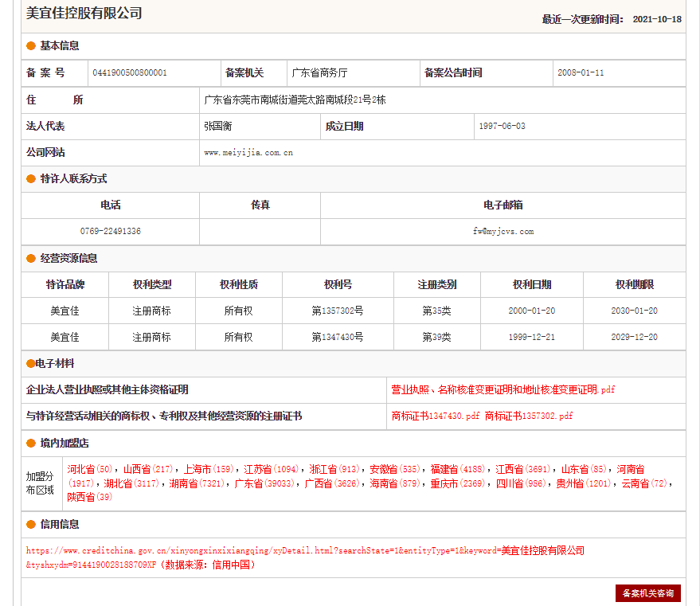Open the 营业执照 business license PDF link

[503, 390]
